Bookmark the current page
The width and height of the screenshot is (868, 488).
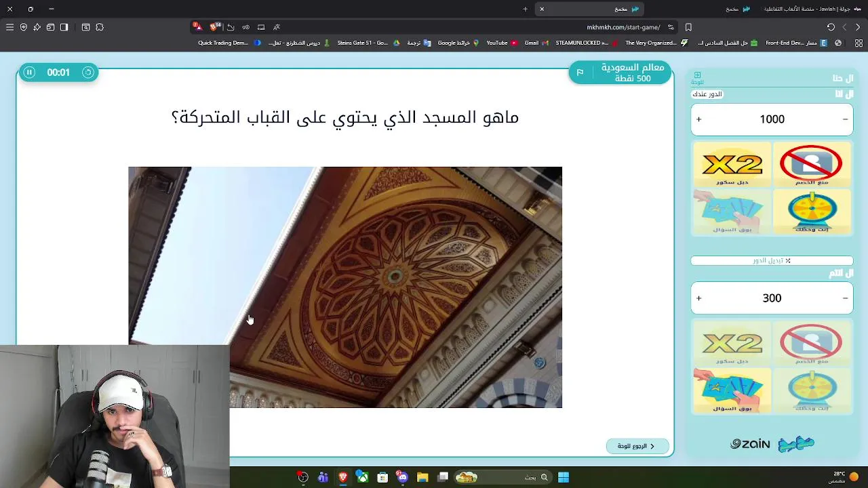point(688,27)
